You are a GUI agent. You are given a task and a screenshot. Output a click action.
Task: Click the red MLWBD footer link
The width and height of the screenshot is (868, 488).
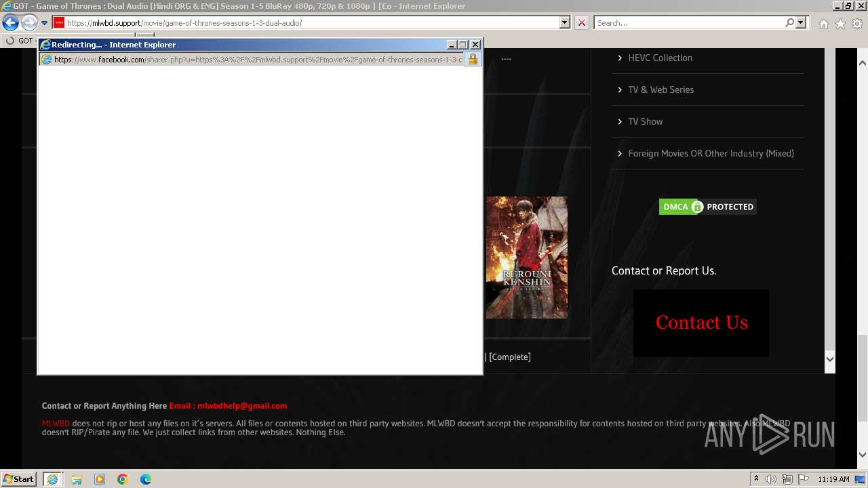56,424
